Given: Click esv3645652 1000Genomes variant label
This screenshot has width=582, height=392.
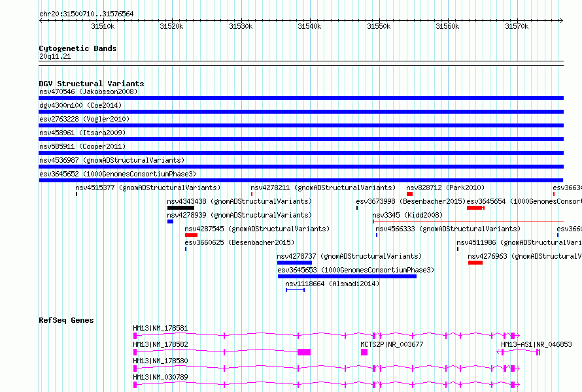Looking at the screenshot, I should click(x=118, y=174).
